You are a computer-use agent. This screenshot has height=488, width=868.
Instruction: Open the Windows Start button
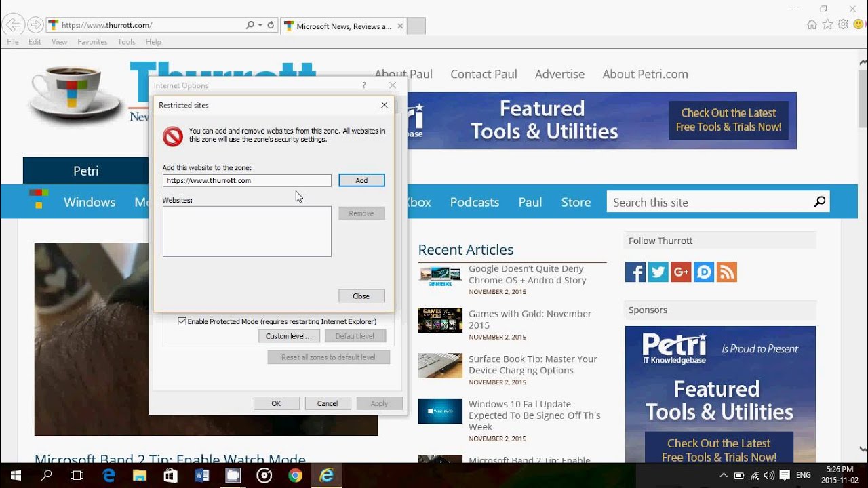point(16,476)
